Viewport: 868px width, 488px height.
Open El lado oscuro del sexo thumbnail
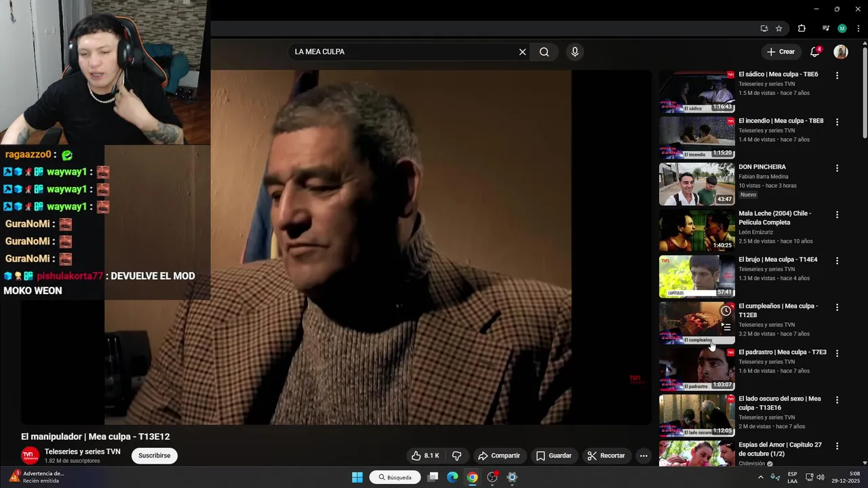tap(696, 415)
